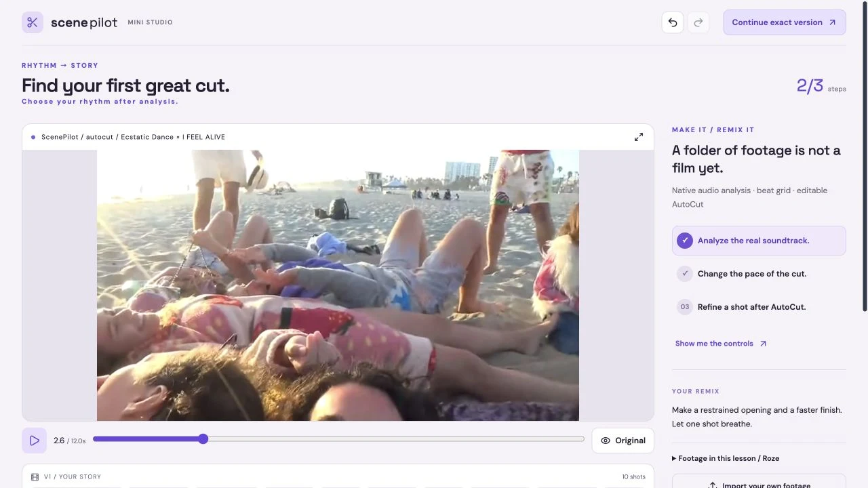
Task: Click the 'RHYTHM → STORY' breadcrumb
Action: pos(60,66)
